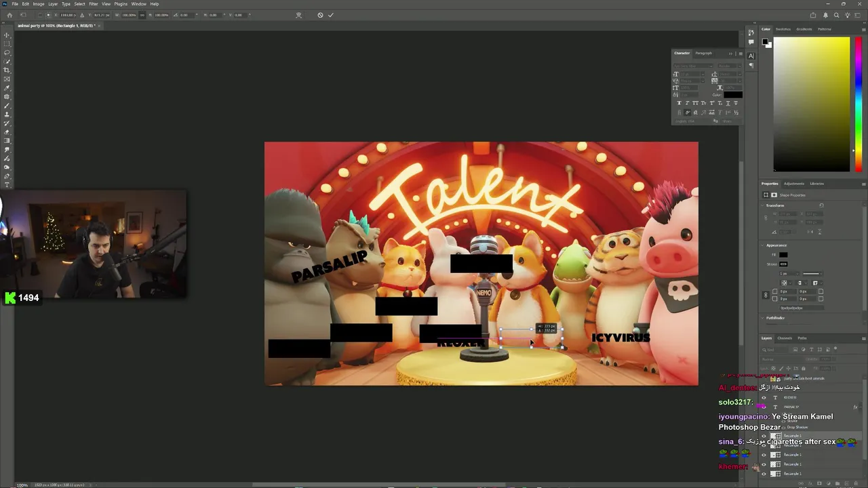Viewport: 868px width, 488px height.
Task: Open the Comments panel icon in dock
Action: [751, 42]
